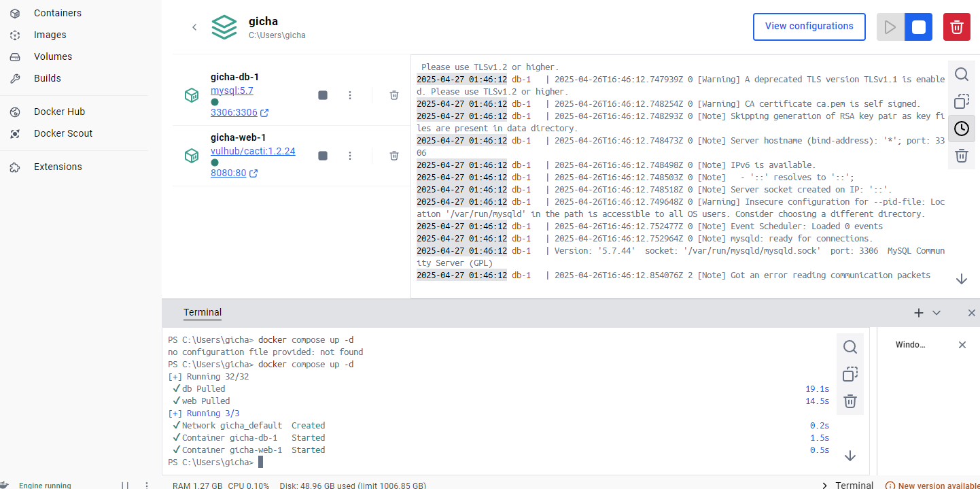Delete the gicha-web-1 container
980x489 pixels.
click(394, 156)
